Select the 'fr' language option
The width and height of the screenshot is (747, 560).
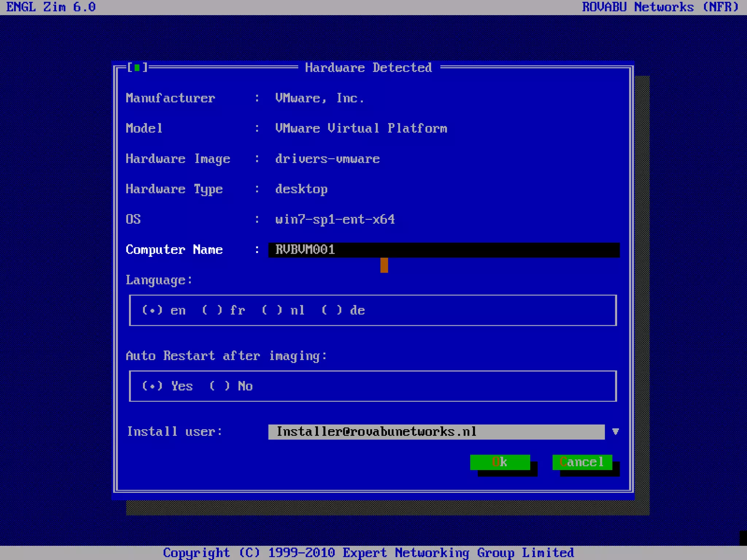[x=212, y=310]
